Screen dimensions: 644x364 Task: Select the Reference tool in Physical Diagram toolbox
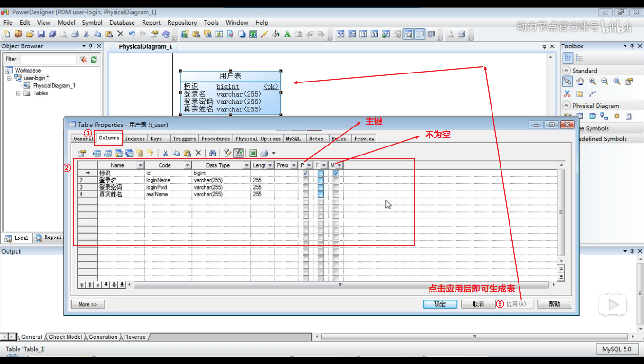point(604,116)
